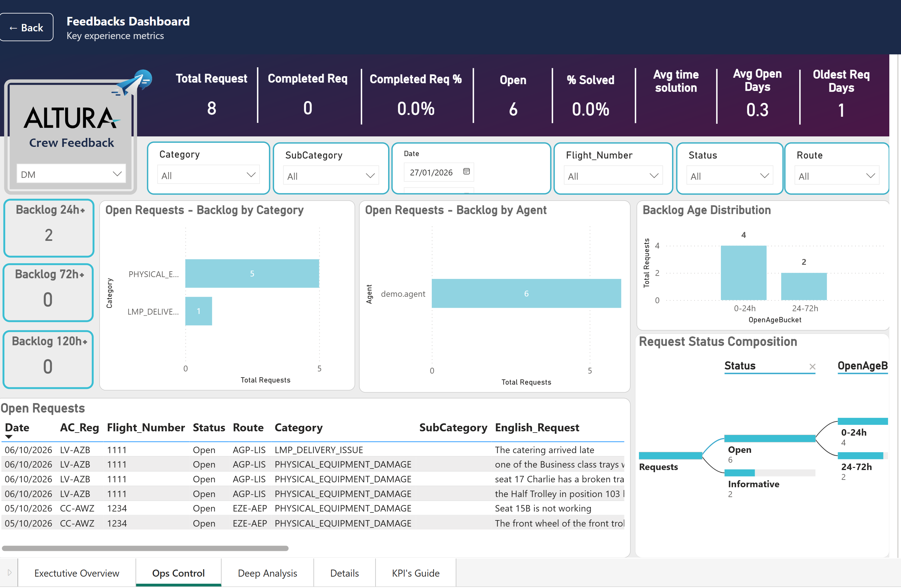
Task: Click the Backlog 24h+ card
Action: 49,228
